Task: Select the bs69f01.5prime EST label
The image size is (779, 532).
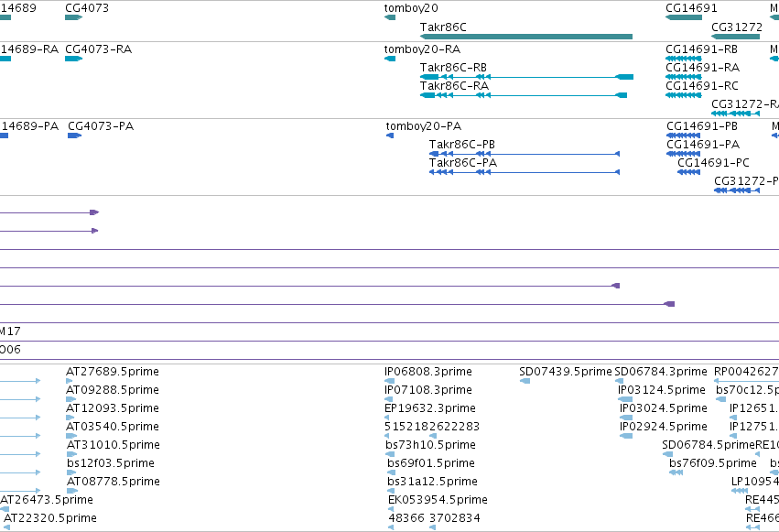Action: (x=431, y=464)
